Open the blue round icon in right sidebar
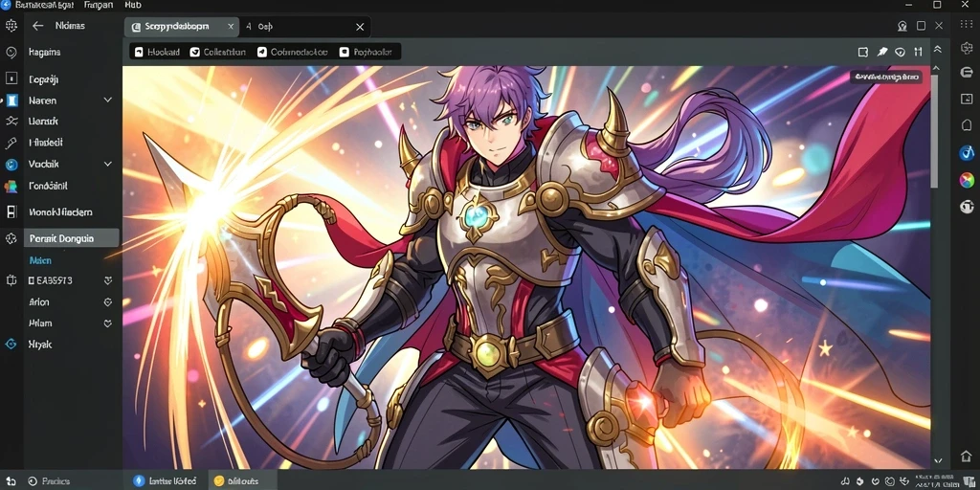 click(x=967, y=152)
